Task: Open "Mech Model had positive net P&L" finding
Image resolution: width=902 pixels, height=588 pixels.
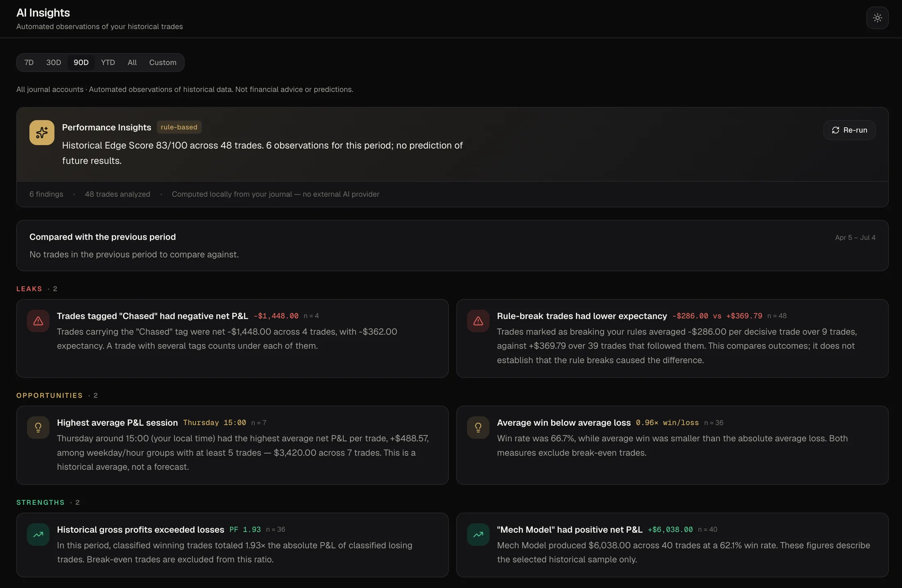Action: [672, 545]
